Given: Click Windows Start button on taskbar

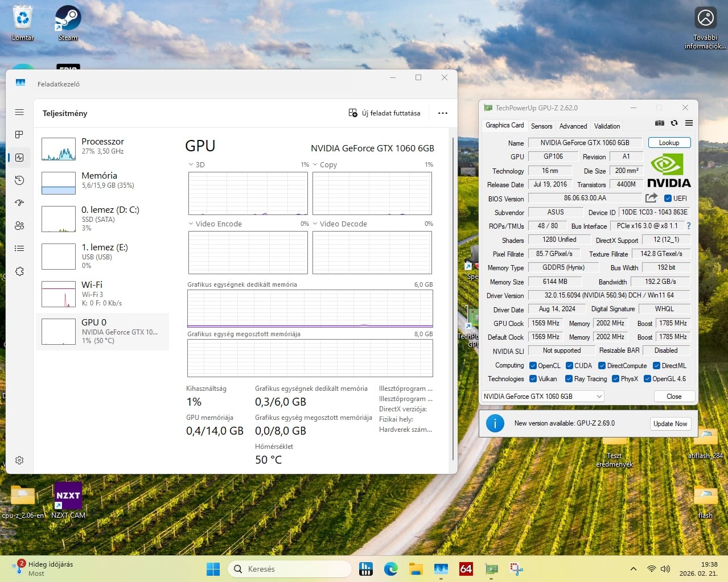Looking at the screenshot, I should point(213,569).
